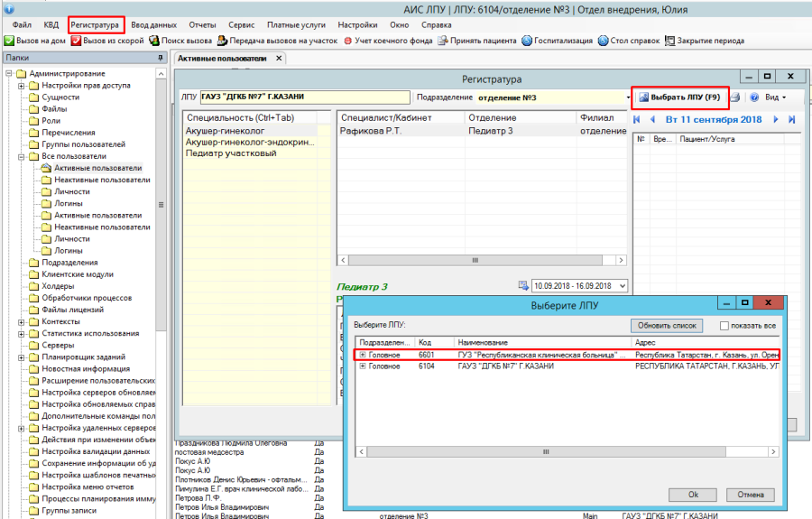Expand Настройки прав доступа node
Screen dimensions: 812x519
22,86
